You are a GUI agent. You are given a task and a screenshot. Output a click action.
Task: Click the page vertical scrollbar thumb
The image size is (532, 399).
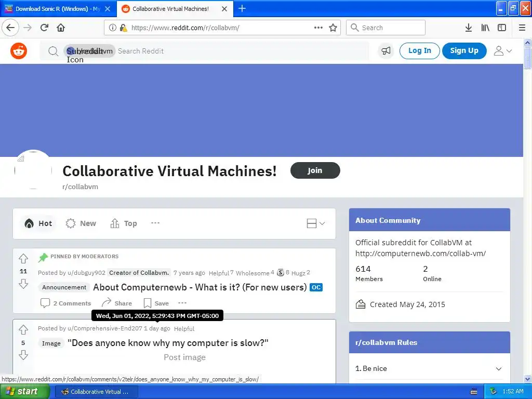tap(527, 58)
